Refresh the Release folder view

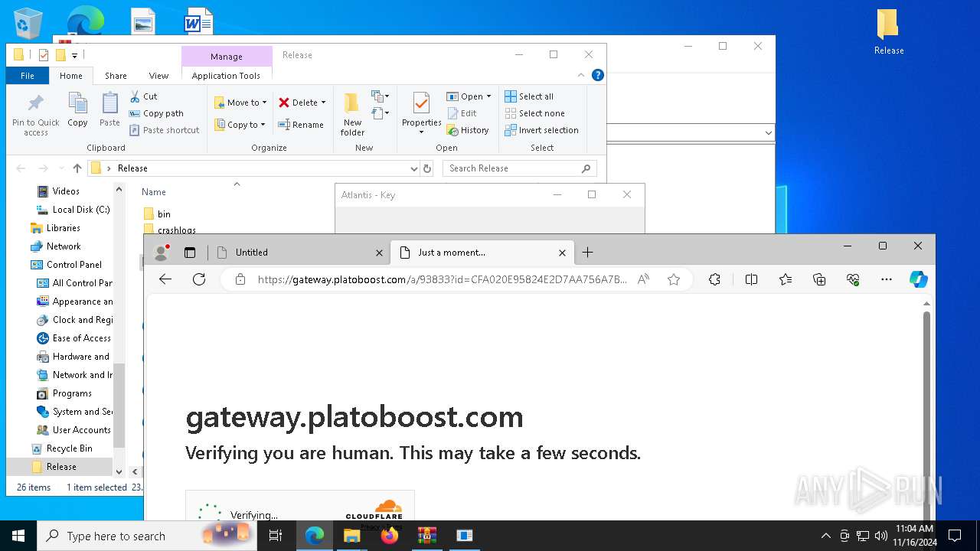click(x=427, y=168)
